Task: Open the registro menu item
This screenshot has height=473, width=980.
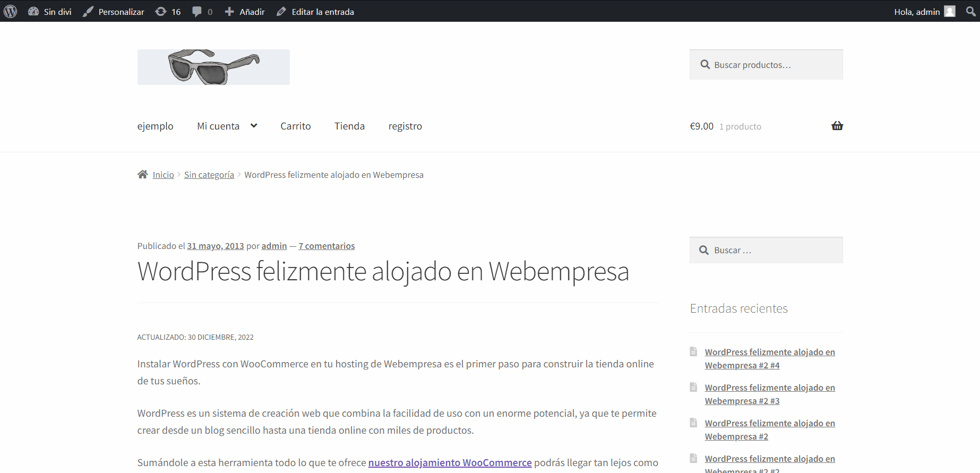Action: point(405,126)
